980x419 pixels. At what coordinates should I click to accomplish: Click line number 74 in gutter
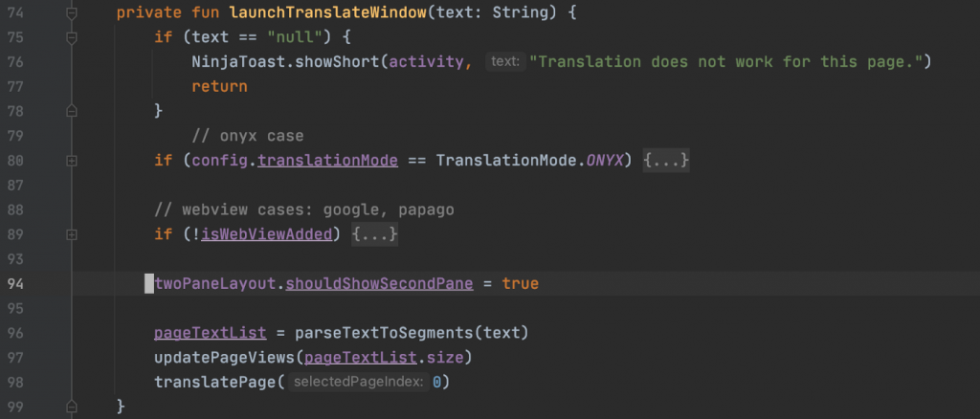point(15,12)
